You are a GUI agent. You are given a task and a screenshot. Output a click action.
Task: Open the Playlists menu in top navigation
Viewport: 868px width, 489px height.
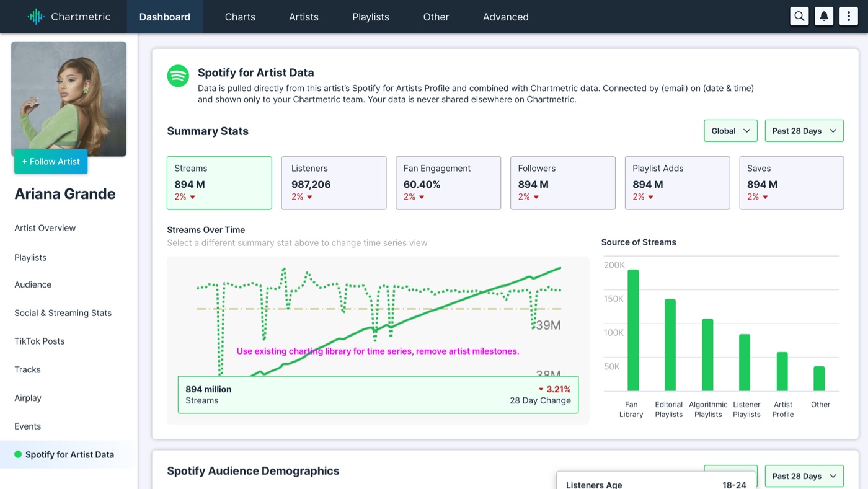pos(371,17)
